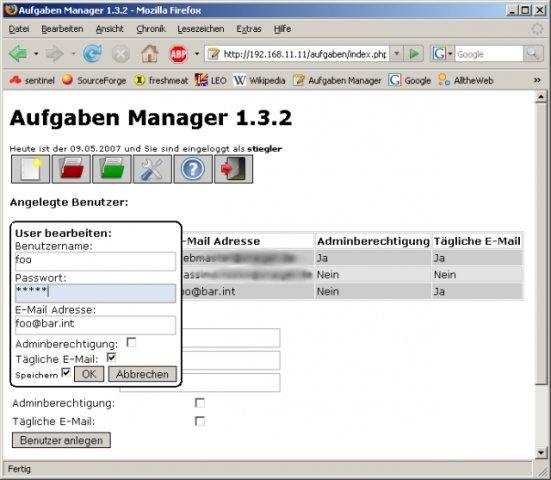Show more bookmarks with chevron
The image size is (551, 480).
537,80
